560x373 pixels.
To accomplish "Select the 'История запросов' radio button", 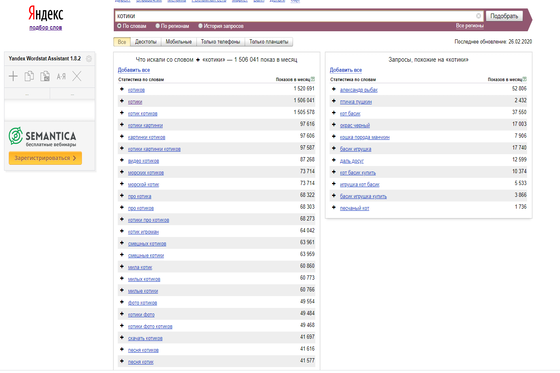I will tap(200, 26).
